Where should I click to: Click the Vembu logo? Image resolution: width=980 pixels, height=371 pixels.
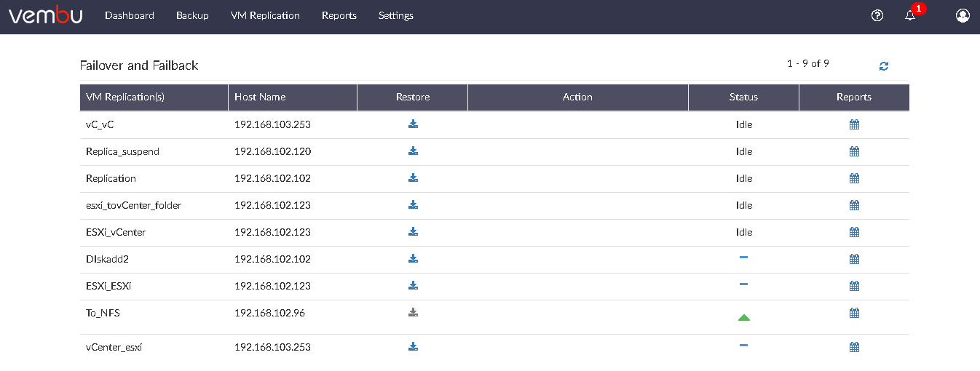pyautogui.click(x=45, y=15)
